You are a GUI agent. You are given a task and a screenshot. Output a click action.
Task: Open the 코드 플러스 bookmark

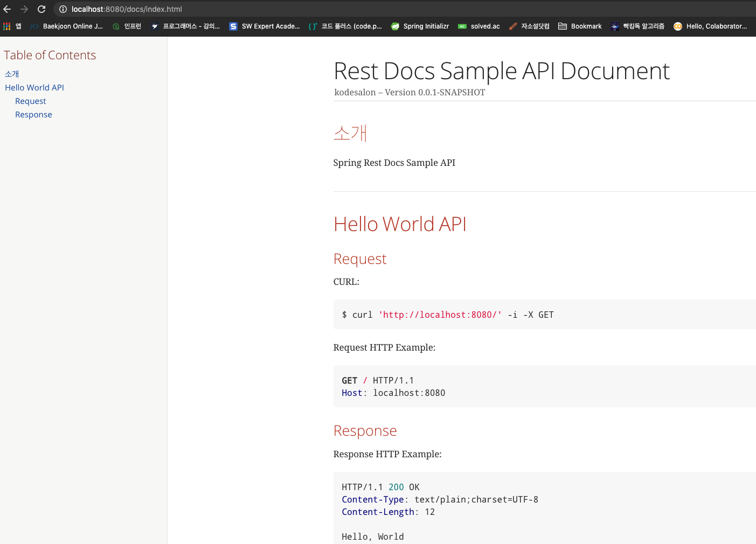(x=345, y=26)
